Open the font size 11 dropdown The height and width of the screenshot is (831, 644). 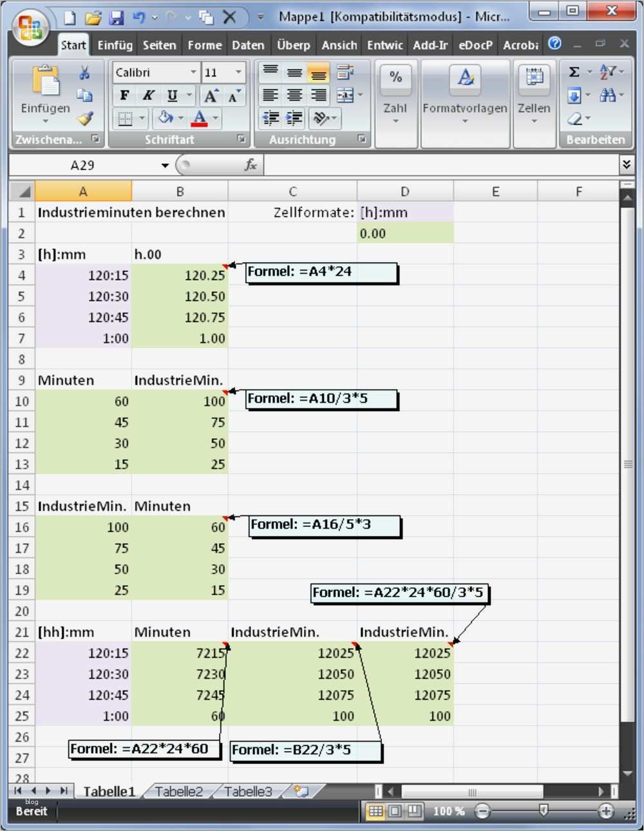point(223,72)
